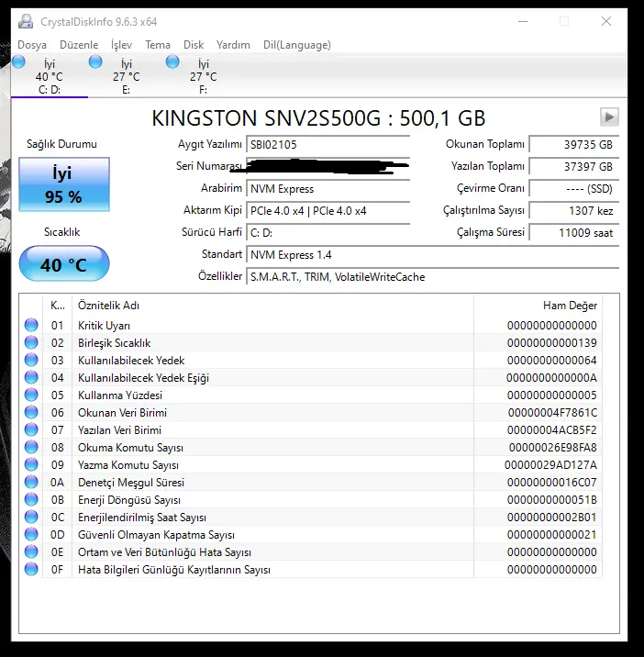Click the status icon for Birleşik Sıcaklık
Screen dimensions: 644x657
(x=31, y=343)
